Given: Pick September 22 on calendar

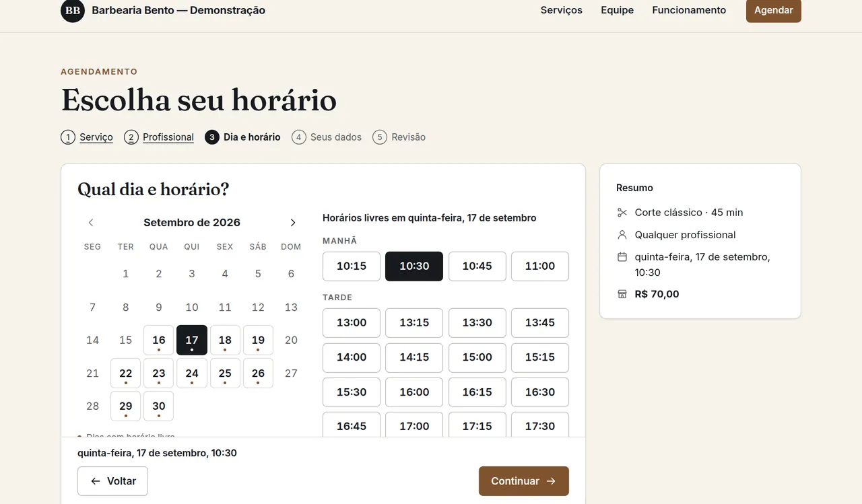Looking at the screenshot, I should coord(126,373).
